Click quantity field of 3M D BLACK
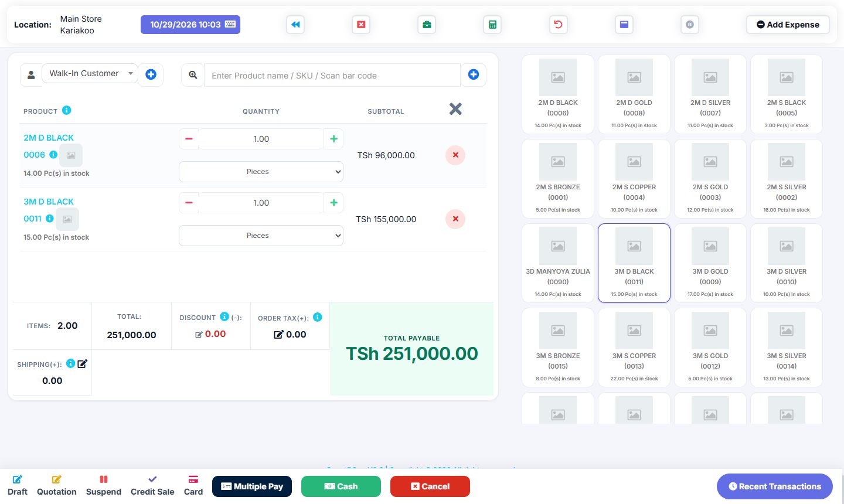This screenshot has height=504, width=844. coord(261,203)
